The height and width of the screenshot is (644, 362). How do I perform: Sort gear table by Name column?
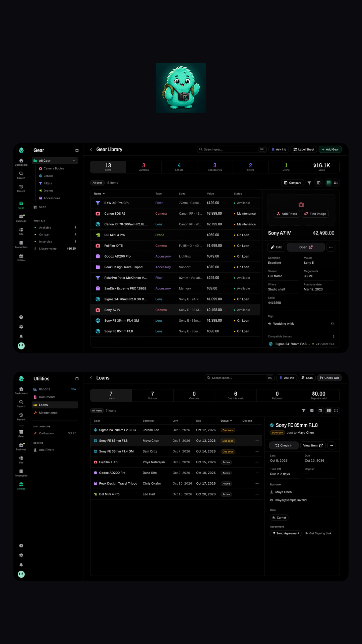99,194
